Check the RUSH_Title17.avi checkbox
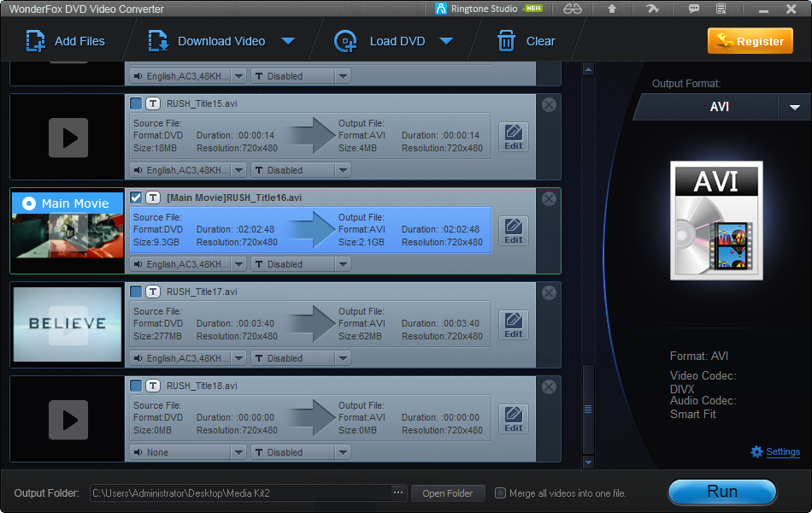Screen dimensions: 812x513 136,292
